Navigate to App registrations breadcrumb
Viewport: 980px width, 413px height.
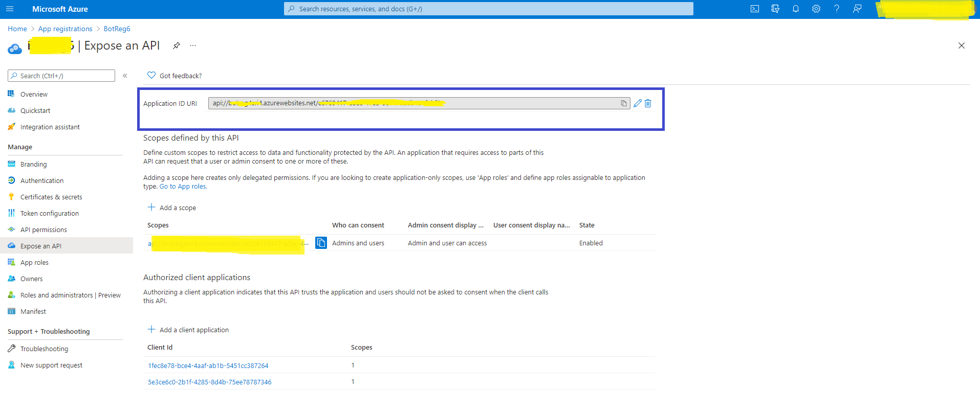(66, 29)
